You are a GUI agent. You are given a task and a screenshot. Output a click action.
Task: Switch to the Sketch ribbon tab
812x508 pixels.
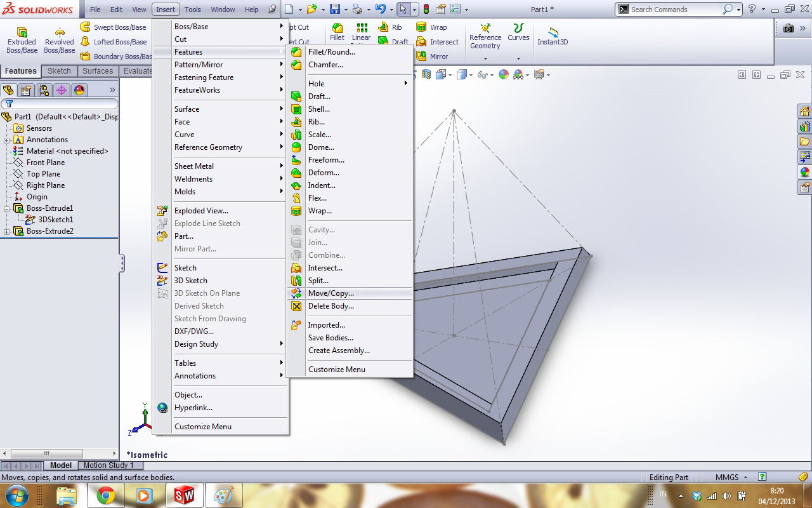tap(60, 71)
